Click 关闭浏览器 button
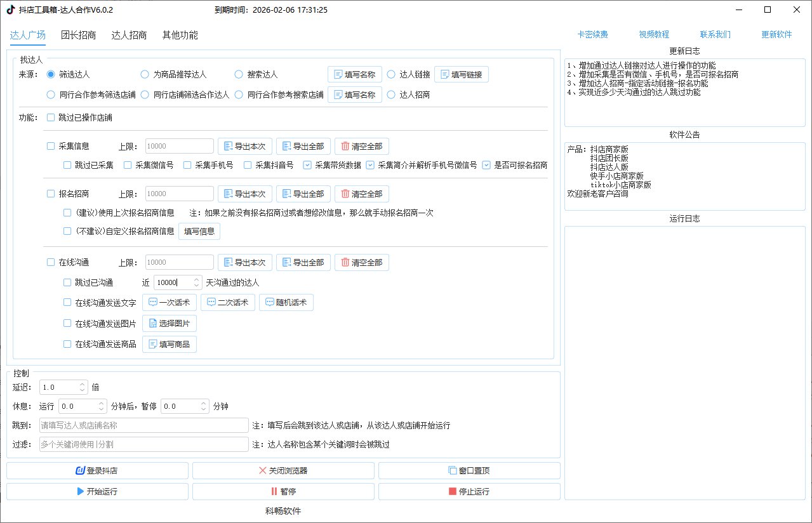The image size is (812, 523). coord(283,470)
